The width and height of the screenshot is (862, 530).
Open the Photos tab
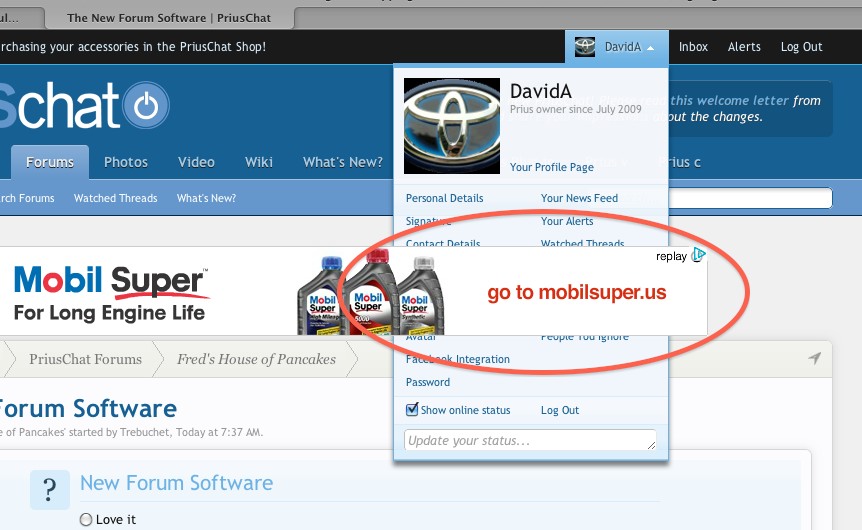point(126,162)
